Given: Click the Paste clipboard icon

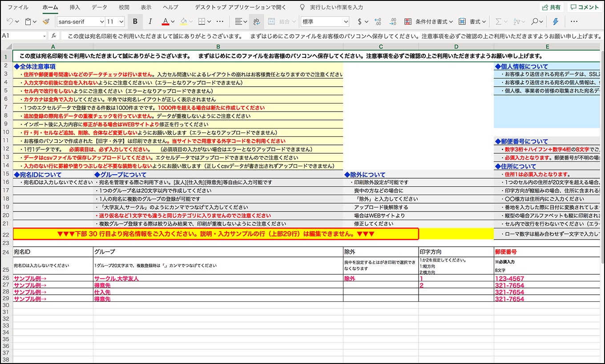Looking at the screenshot, I should click(28, 21).
